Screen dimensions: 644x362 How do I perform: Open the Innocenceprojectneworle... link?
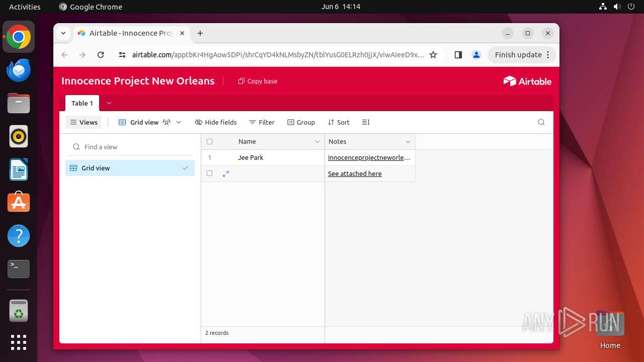(369, 157)
